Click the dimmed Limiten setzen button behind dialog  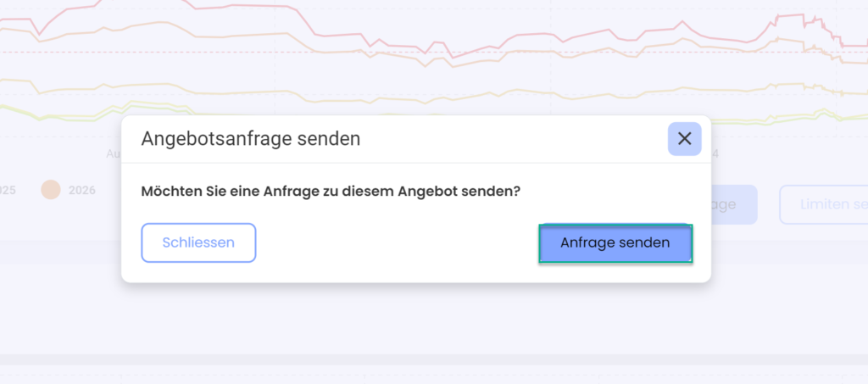click(x=824, y=204)
